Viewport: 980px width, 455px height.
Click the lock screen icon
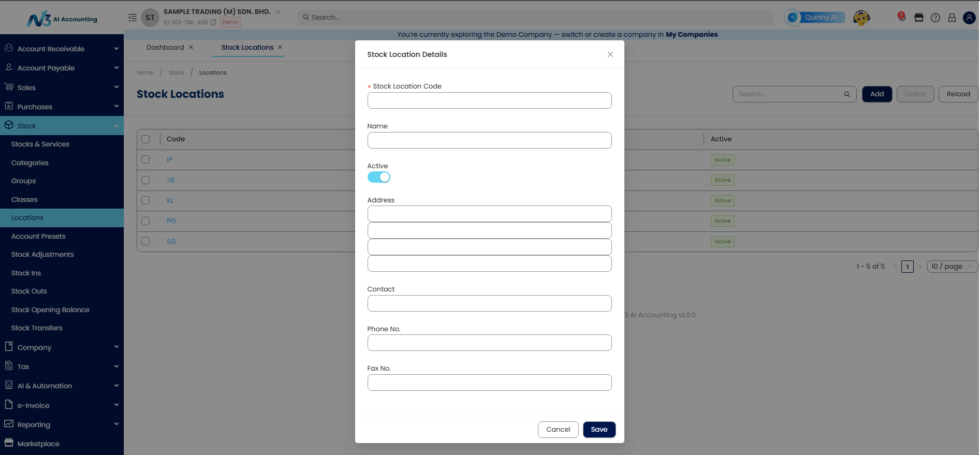click(952, 18)
